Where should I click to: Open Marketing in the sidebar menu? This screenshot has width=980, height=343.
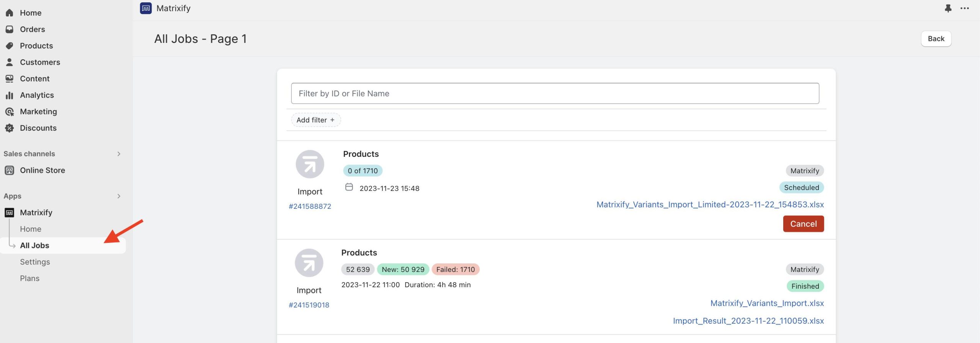click(38, 111)
